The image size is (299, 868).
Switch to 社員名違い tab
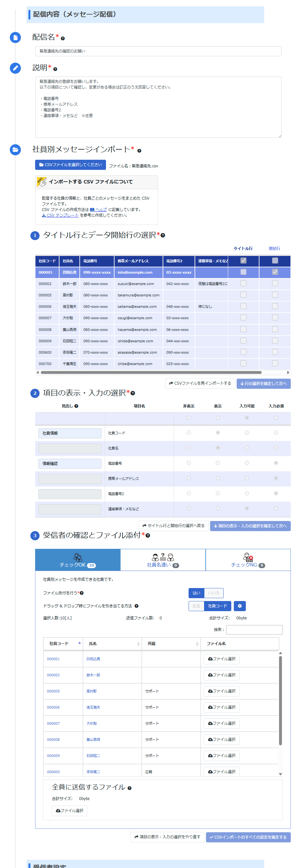pyautogui.click(x=163, y=560)
